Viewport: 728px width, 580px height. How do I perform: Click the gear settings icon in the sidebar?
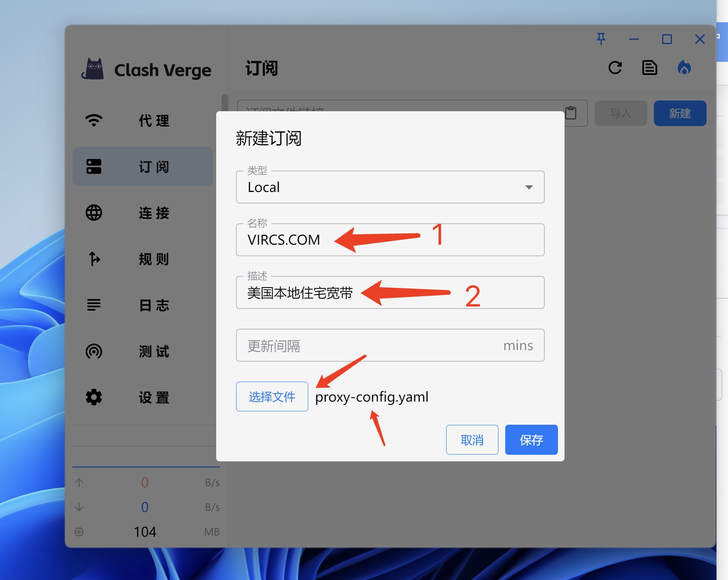(94, 398)
